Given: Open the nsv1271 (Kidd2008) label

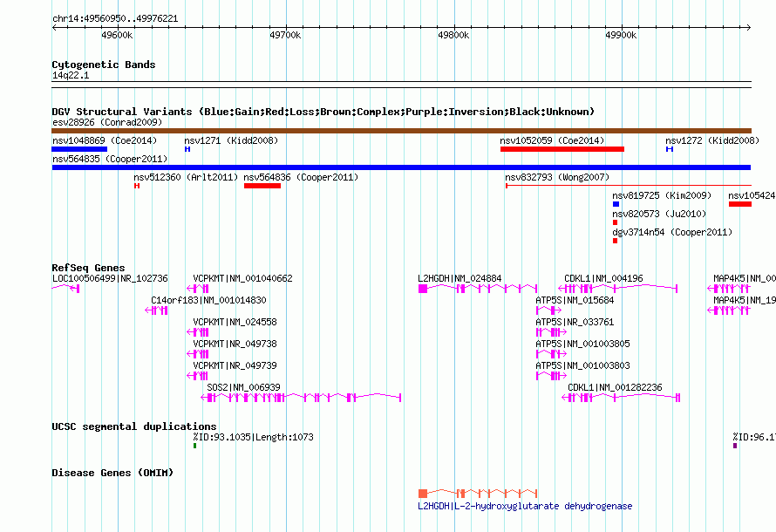Looking at the screenshot, I should [231, 140].
